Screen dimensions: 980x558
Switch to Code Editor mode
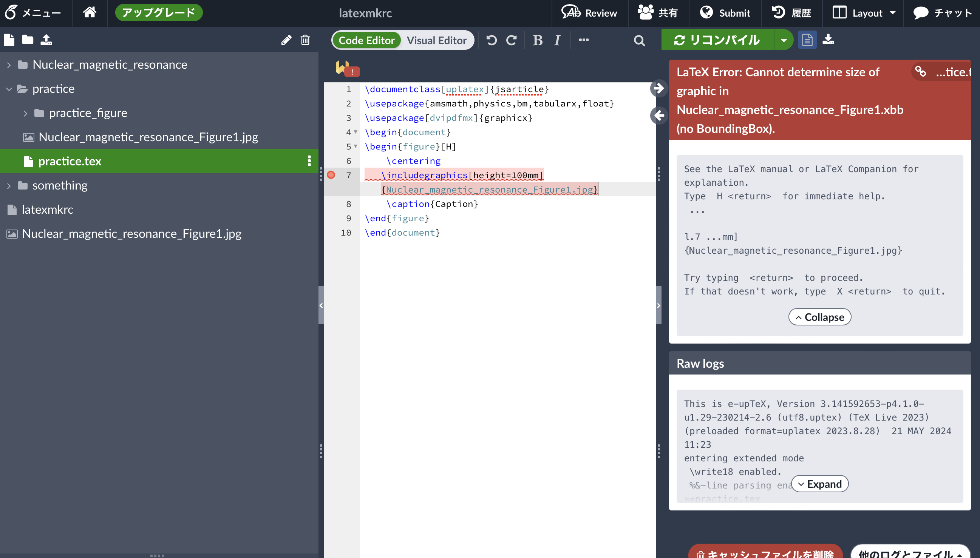point(366,40)
